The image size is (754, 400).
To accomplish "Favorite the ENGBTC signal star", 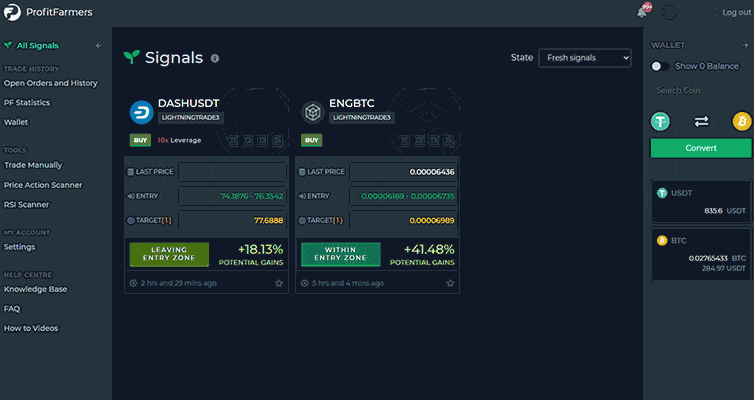I will 450,283.
